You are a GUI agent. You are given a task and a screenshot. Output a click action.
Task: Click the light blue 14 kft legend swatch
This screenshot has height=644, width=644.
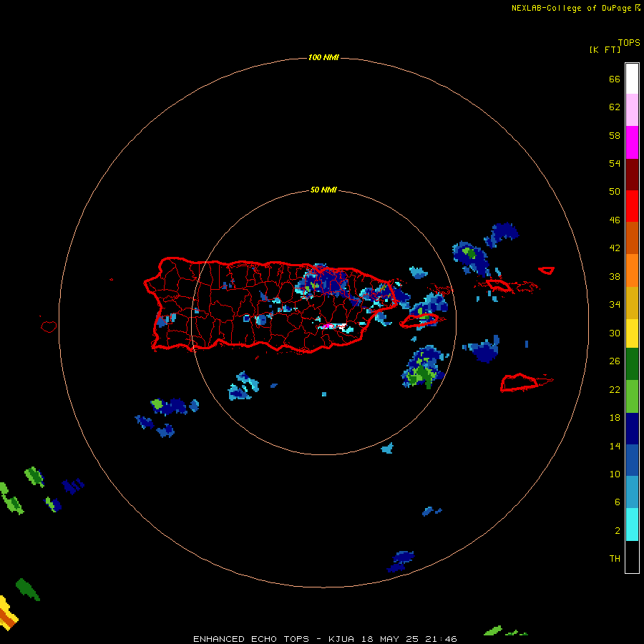pos(632,492)
